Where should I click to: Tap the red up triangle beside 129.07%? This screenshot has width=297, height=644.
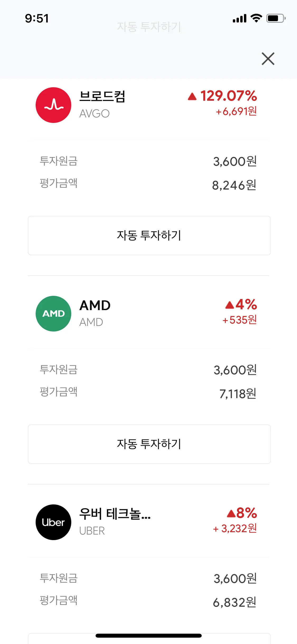(x=192, y=96)
